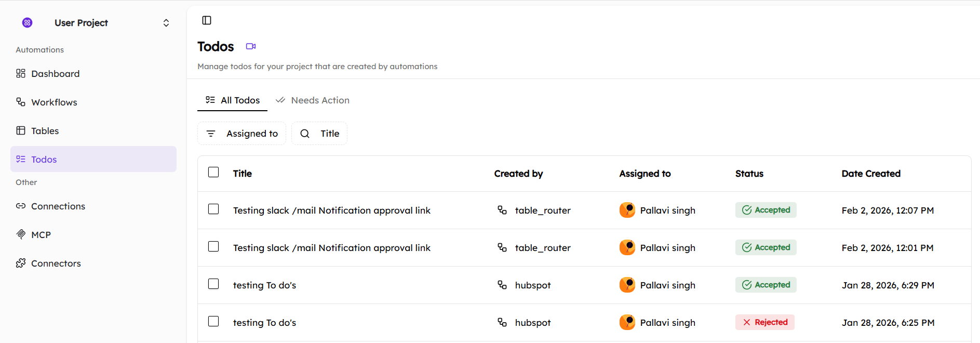This screenshot has width=980, height=343.
Task: Open the Connections page
Action: click(x=58, y=206)
